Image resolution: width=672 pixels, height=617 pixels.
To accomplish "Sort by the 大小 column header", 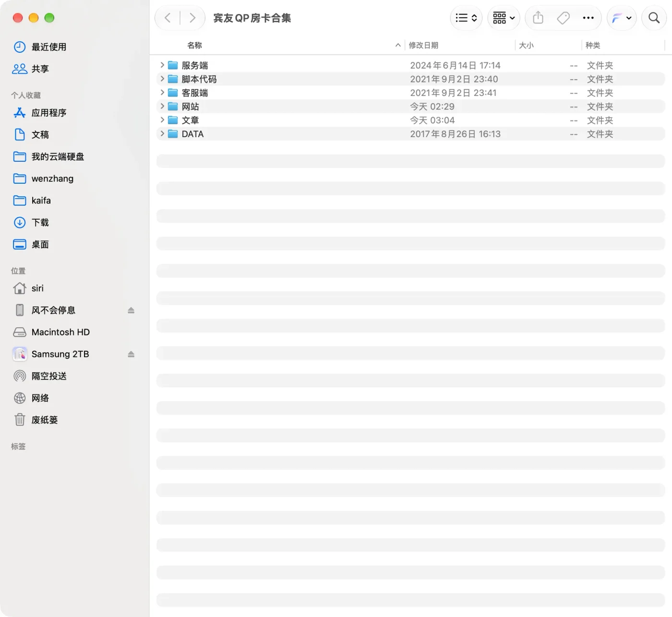I will pos(526,45).
